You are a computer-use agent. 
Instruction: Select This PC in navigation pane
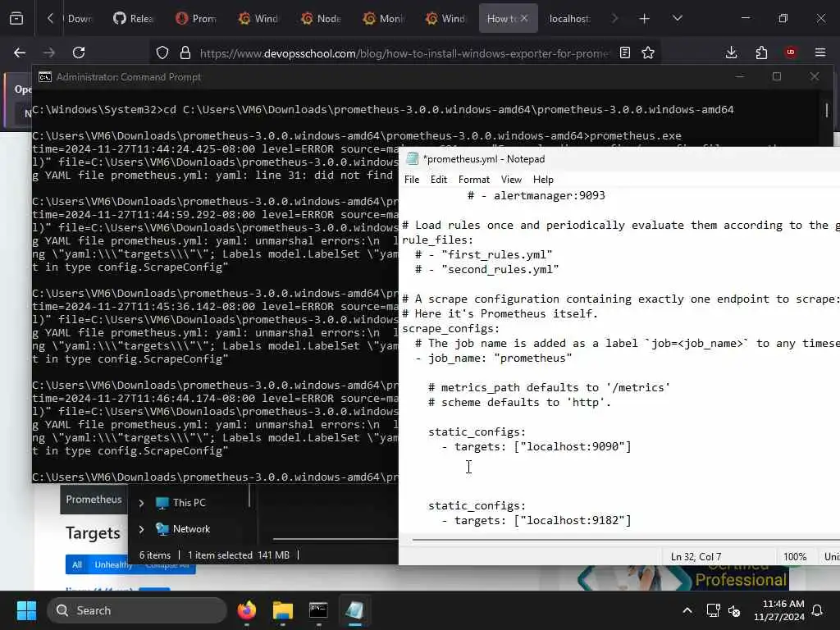tap(180, 503)
